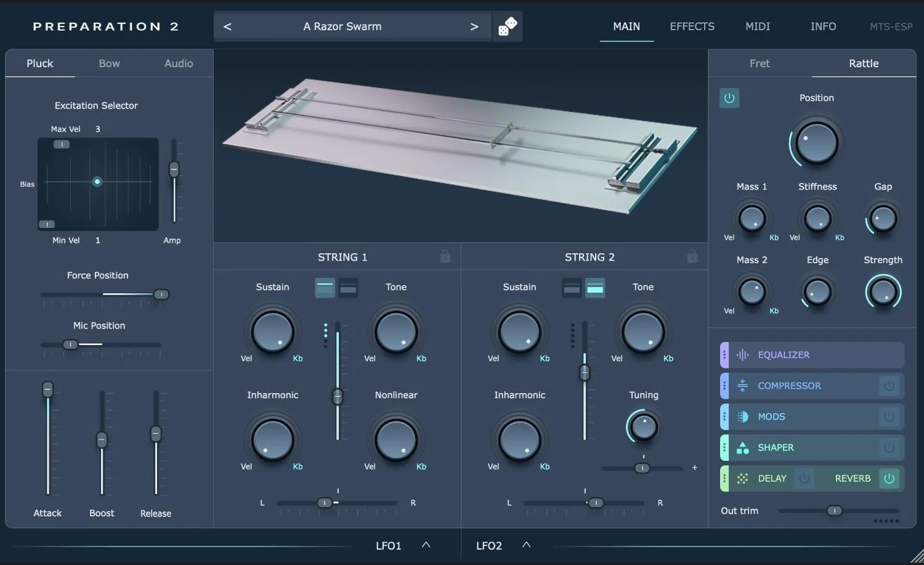Click the Vel label under String 1 Sustain
This screenshot has height=565, width=924.
(x=246, y=359)
